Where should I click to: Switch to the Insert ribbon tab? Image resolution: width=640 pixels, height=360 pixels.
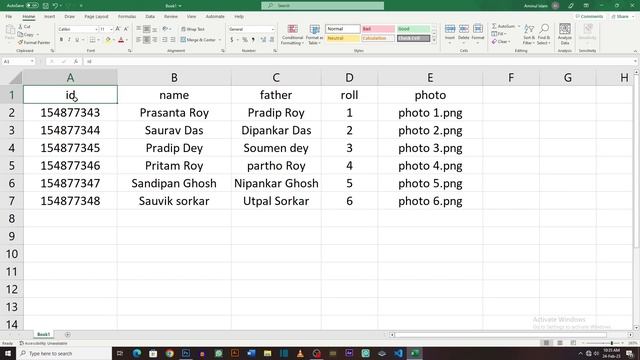(49, 16)
